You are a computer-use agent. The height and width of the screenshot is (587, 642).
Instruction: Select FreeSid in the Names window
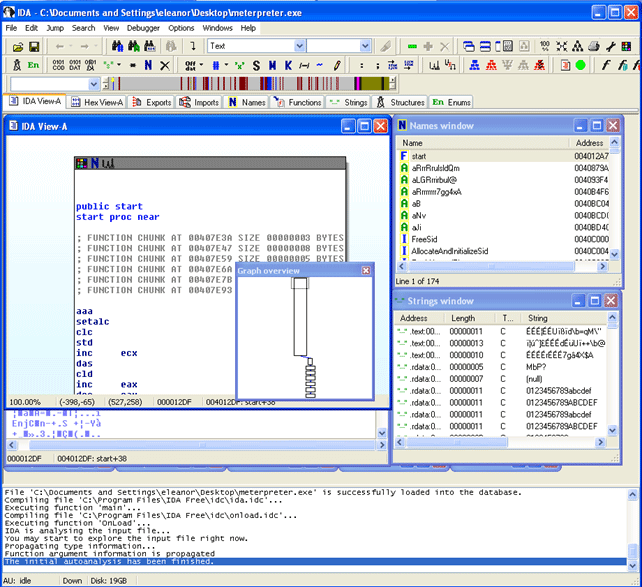tap(424, 239)
